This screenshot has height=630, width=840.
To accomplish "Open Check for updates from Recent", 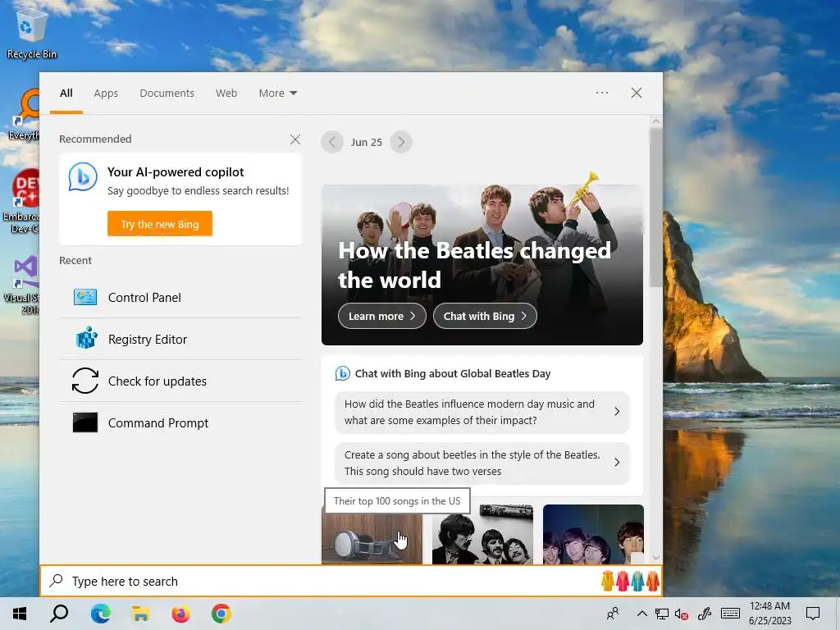I will (x=180, y=381).
